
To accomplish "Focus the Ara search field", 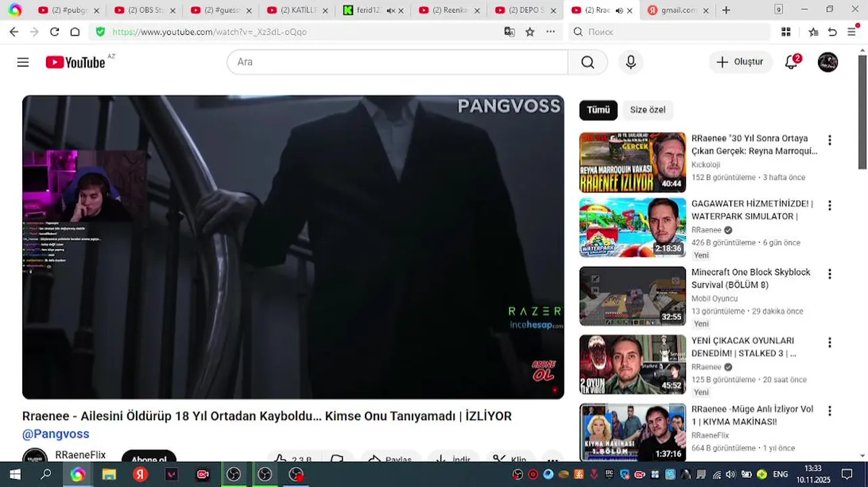I will [x=397, y=62].
